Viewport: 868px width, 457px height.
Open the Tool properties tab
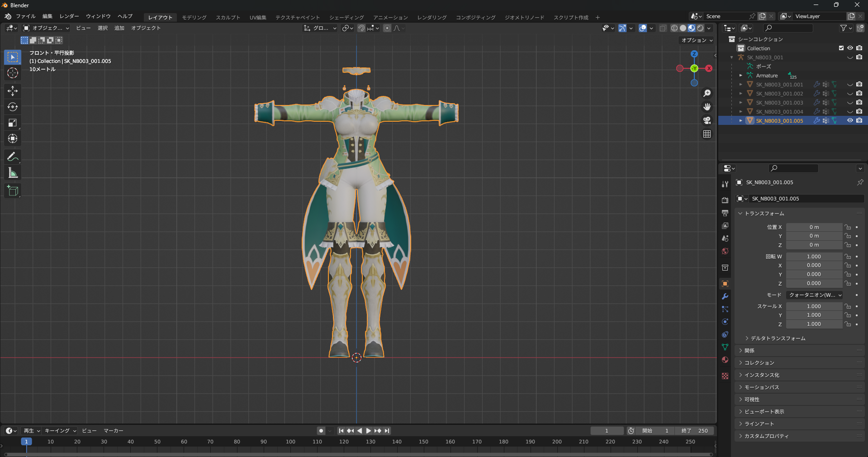point(725,184)
